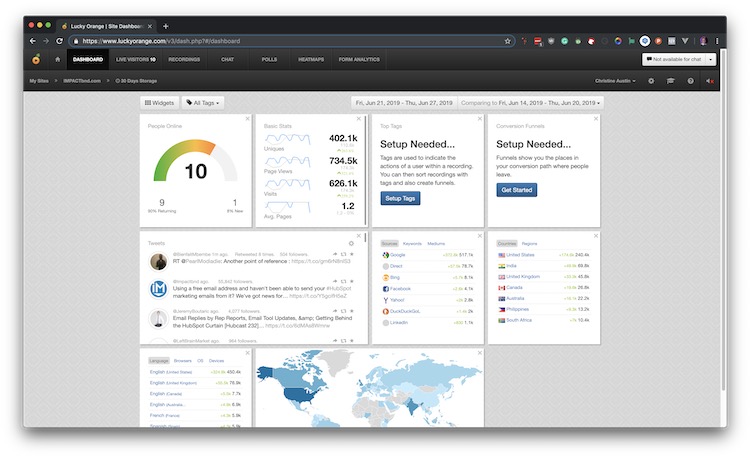Viewport: 750px width, 458px height.
Task: Open the Christine Austin user menu
Action: coord(615,81)
